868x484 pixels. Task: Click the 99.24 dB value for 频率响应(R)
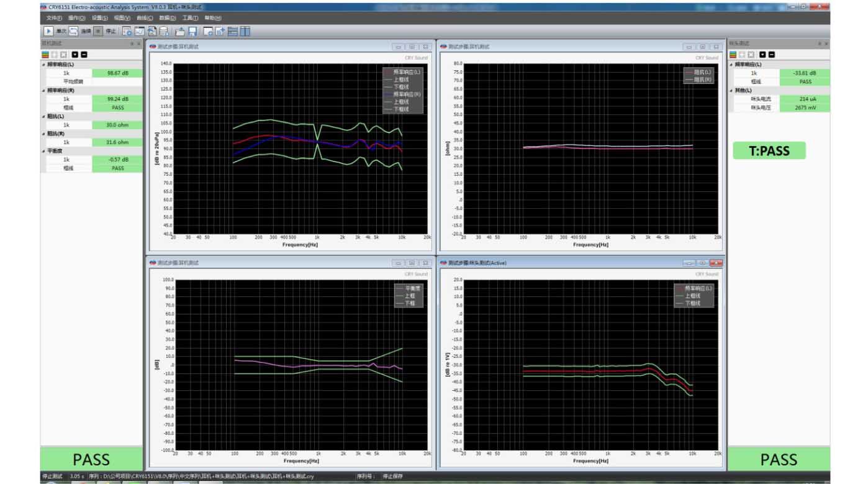(x=117, y=99)
